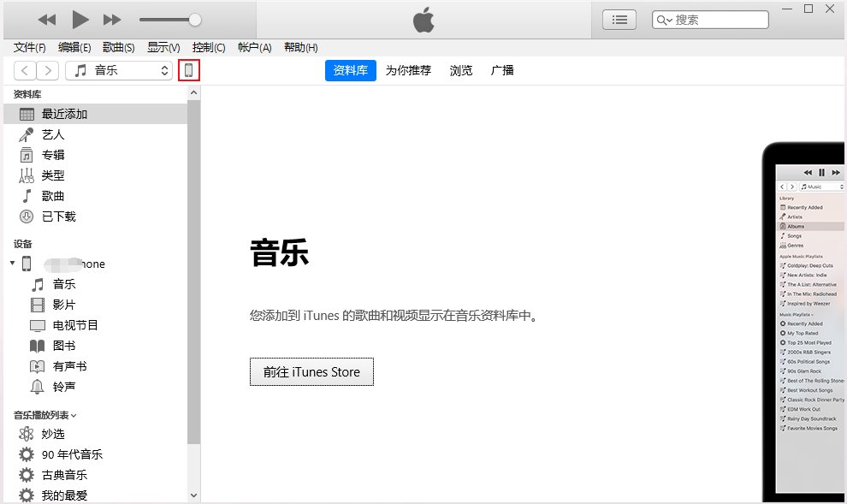
Task: Play the current track
Action: pyautogui.click(x=80, y=20)
